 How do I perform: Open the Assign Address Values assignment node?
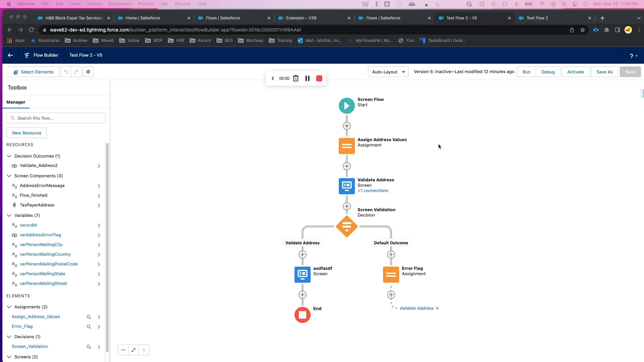point(346,146)
